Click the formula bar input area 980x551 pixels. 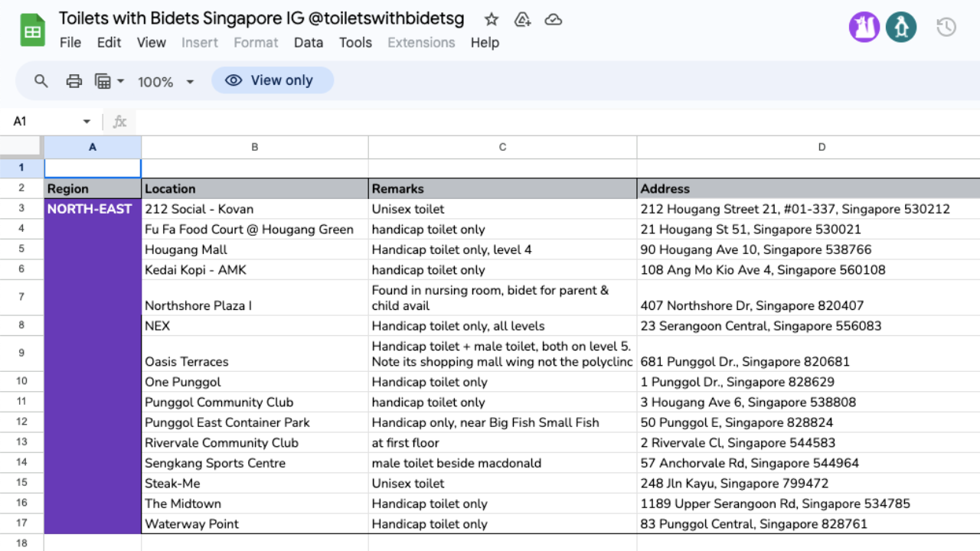[557, 122]
